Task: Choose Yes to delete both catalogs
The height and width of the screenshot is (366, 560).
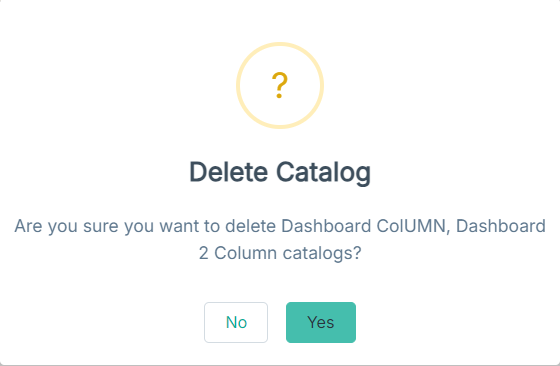Action: point(321,322)
